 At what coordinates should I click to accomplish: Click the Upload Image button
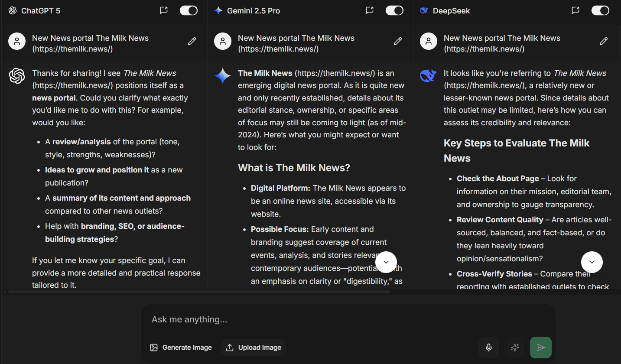click(x=254, y=348)
